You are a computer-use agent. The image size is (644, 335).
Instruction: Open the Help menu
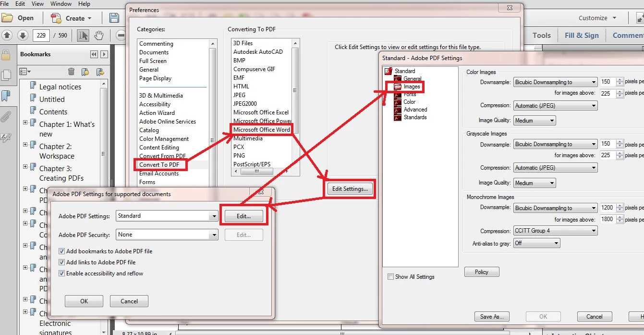[x=84, y=4]
